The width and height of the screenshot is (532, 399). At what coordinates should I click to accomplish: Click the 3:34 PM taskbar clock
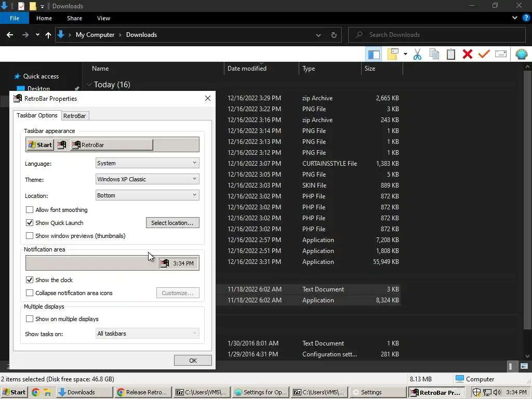[x=516, y=392]
